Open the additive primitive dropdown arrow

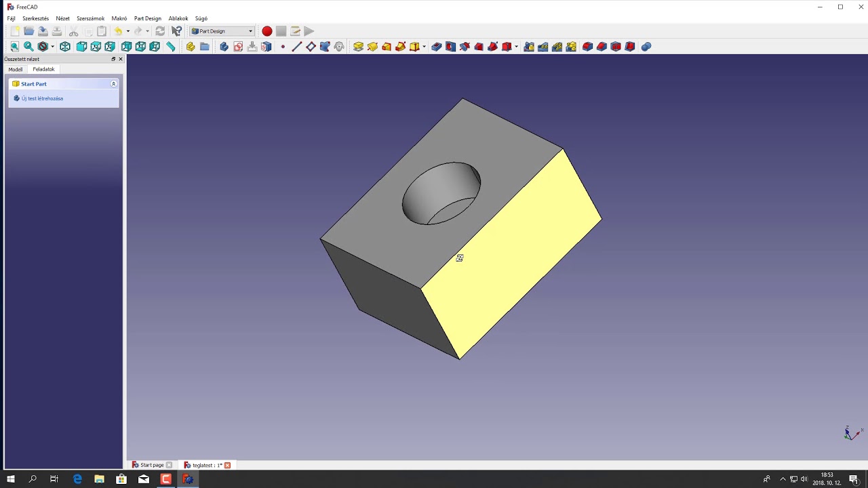425,47
